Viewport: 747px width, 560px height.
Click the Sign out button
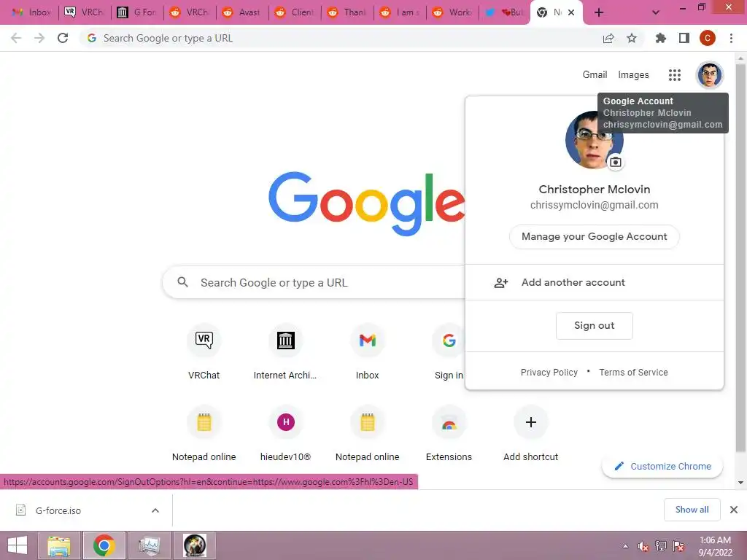594,326
